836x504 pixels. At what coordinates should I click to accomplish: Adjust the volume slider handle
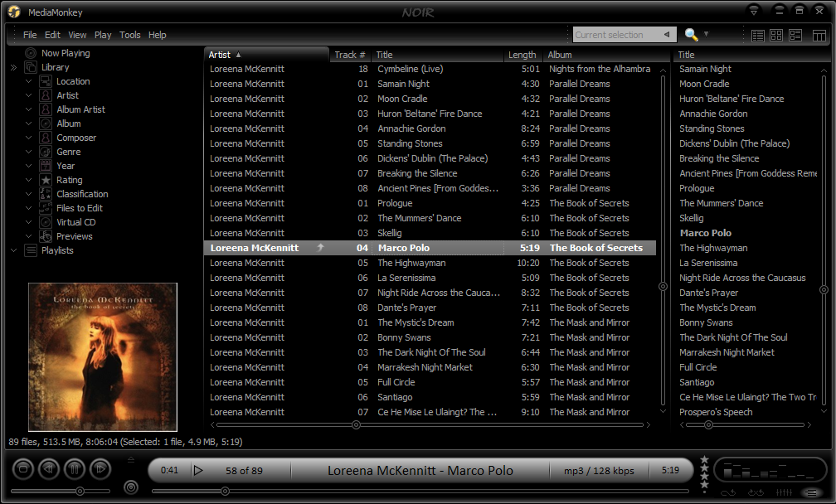tap(80, 492)
